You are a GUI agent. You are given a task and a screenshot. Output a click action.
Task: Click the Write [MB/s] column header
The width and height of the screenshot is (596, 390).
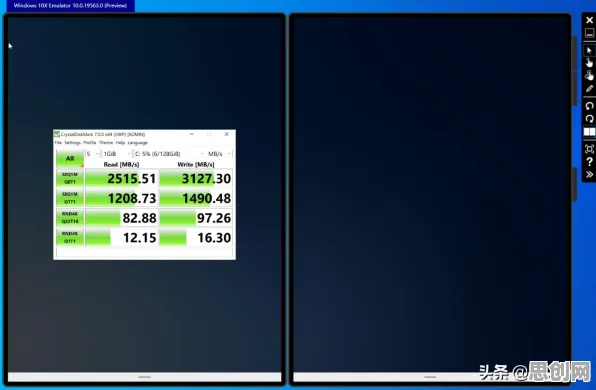(x=196, y=164)
